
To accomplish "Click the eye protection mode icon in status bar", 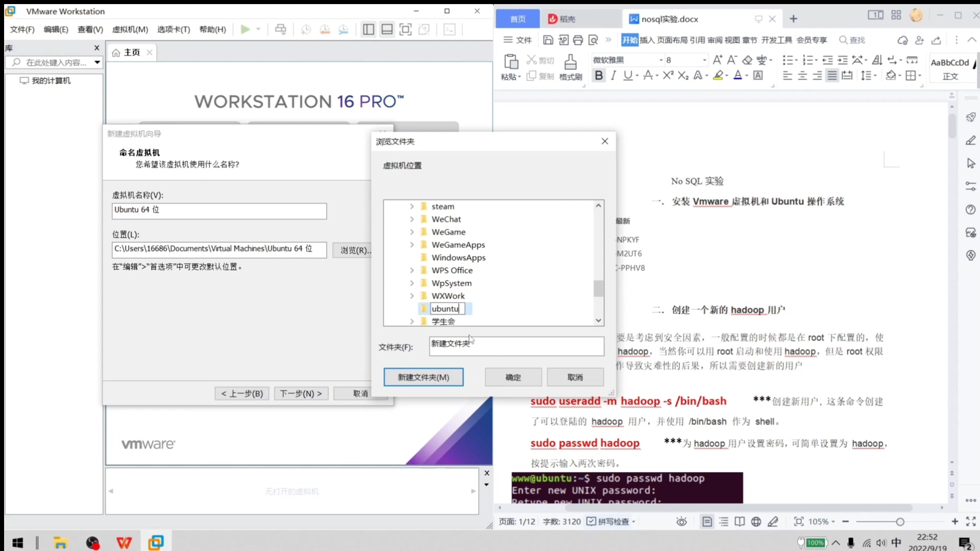I will [x=681, y=521].
